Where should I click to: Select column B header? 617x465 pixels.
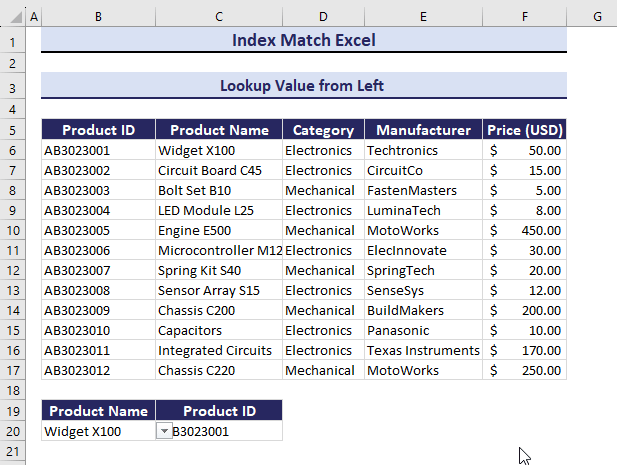click(x=98, y=17)
